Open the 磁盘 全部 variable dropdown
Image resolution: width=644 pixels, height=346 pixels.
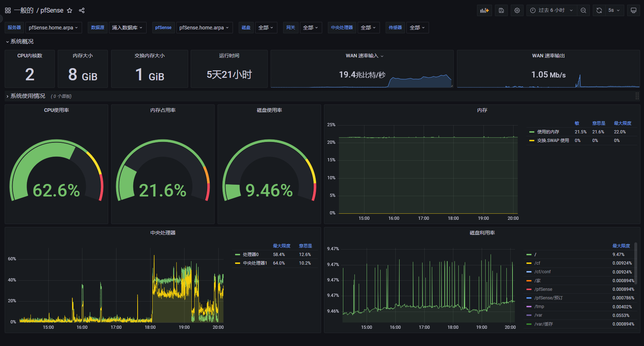coord(266,27)
